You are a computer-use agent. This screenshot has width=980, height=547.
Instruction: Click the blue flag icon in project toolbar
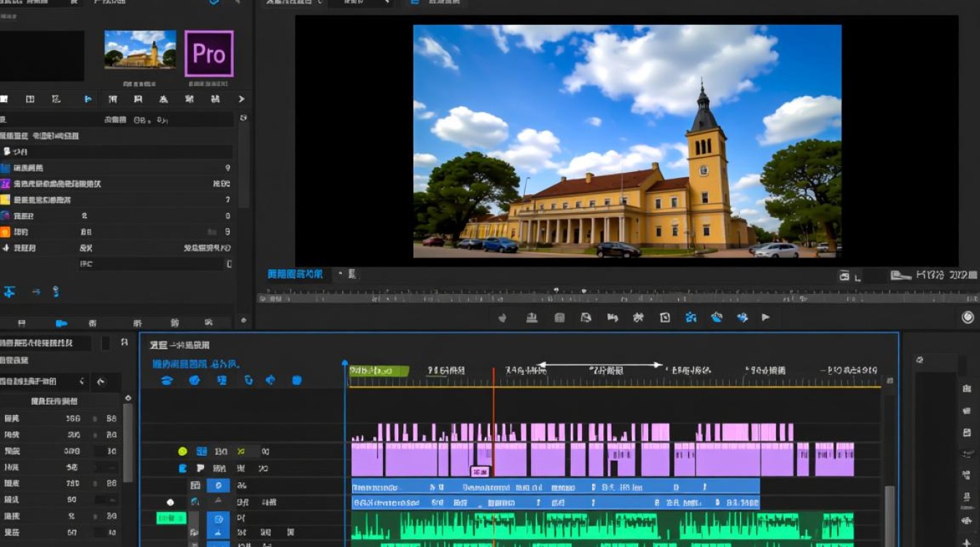[x=88, y=99]
